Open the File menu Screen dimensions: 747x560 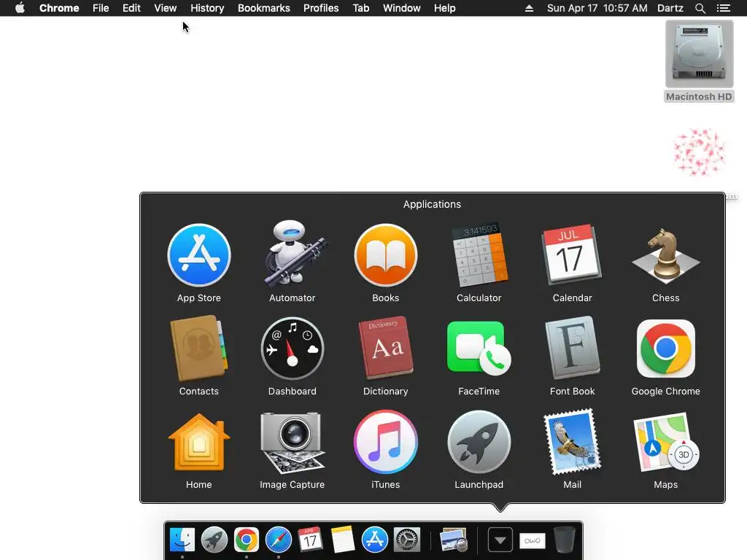[101, 8]
